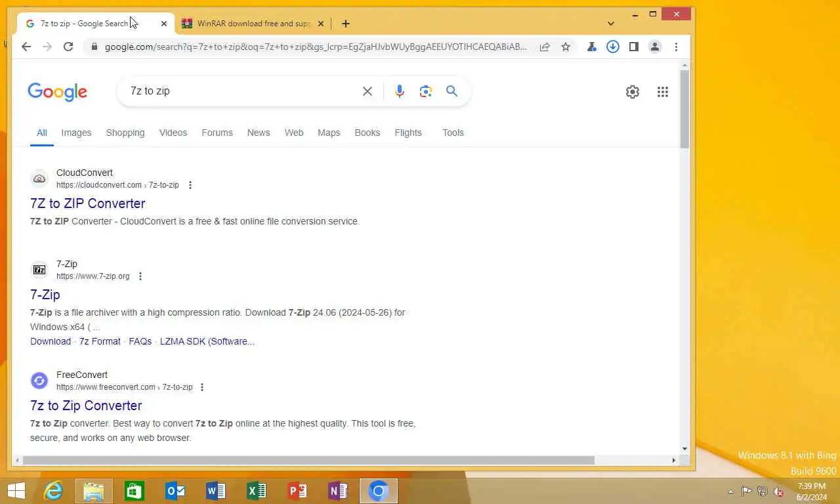
Task: Clear the search box with X
Action: coord(367,91)
